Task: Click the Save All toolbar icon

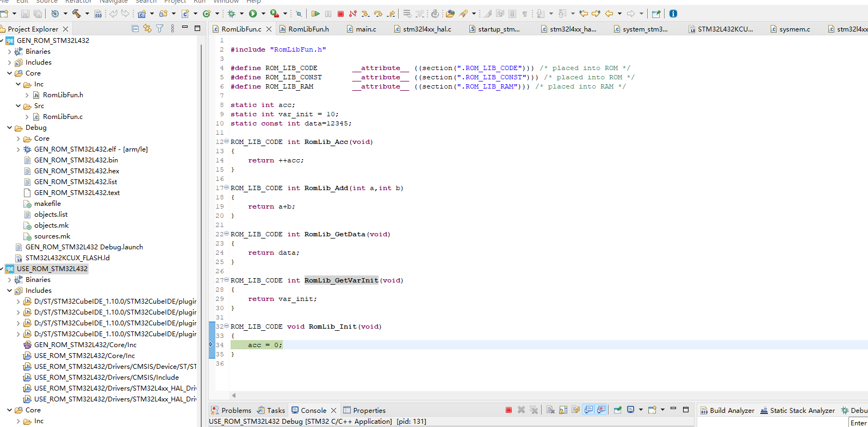Action: click(38, 14)
